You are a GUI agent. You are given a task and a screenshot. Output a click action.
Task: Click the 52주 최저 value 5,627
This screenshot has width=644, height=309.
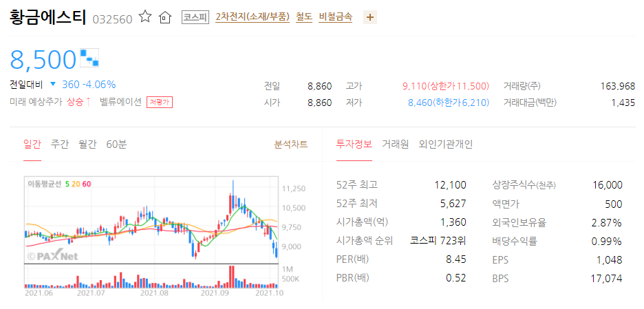tap(453, 204)
